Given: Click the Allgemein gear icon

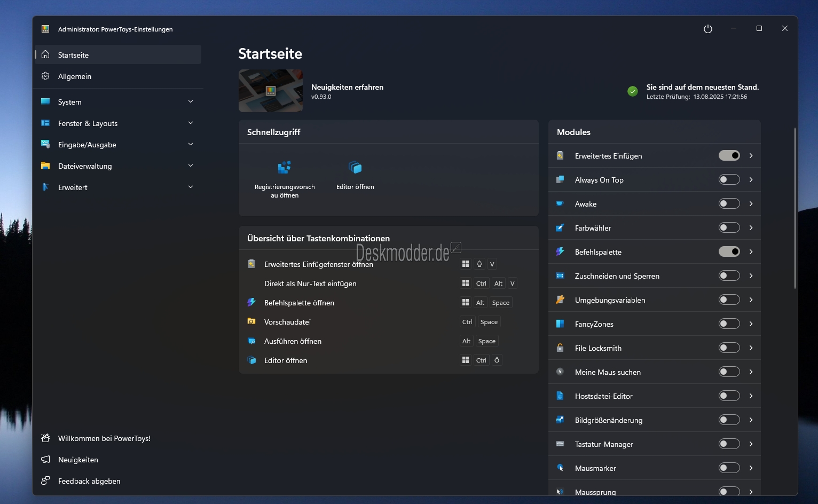Looking at the screenshot, I should click(45, 76).
